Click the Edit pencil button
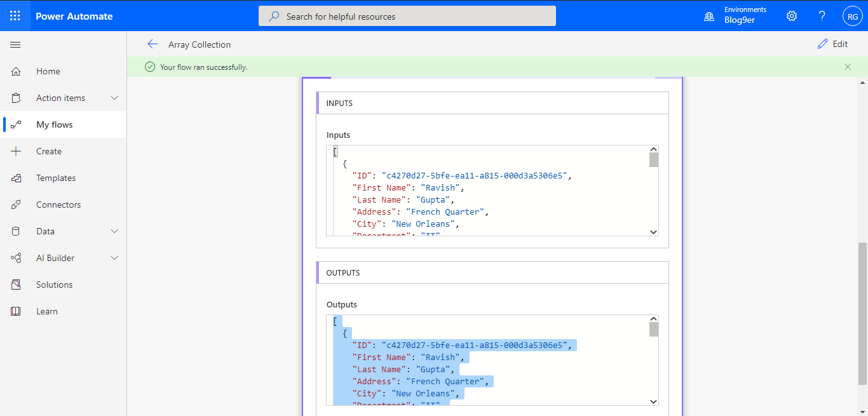 (832, 44)
